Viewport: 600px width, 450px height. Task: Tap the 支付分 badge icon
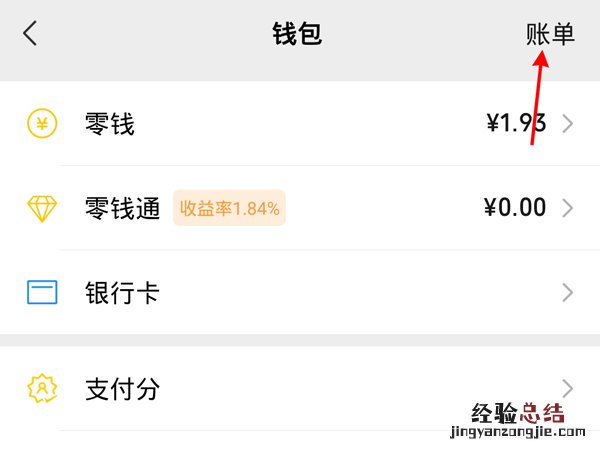[x=42, y=388]
